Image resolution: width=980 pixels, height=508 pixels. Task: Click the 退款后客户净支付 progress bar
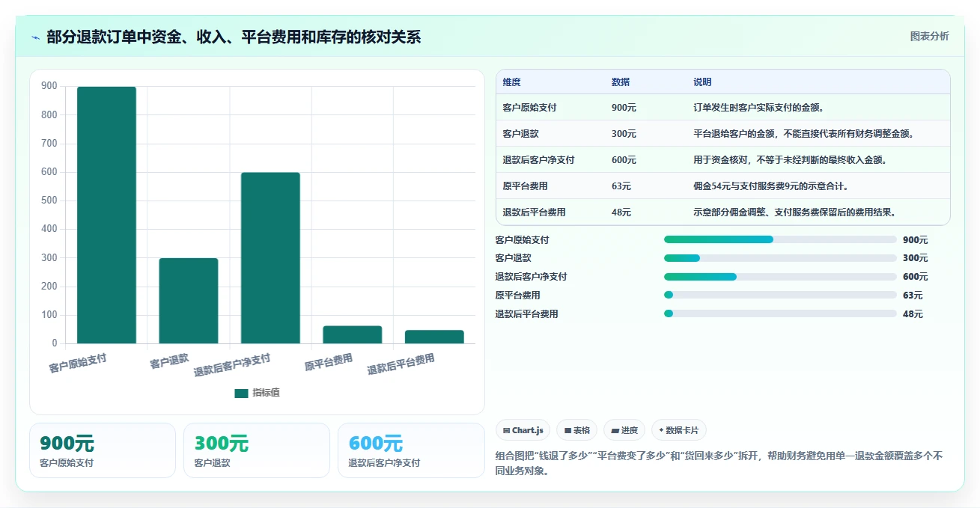coord(780,277)
